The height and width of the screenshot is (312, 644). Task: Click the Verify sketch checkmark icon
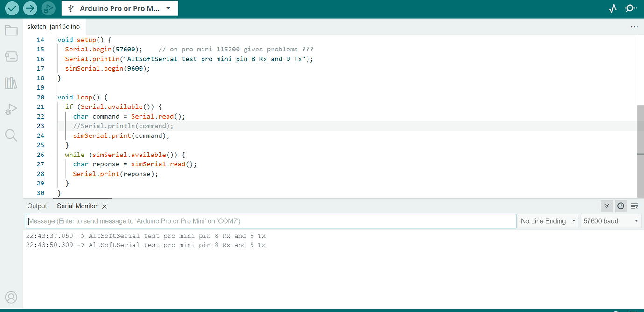point(12,8)
